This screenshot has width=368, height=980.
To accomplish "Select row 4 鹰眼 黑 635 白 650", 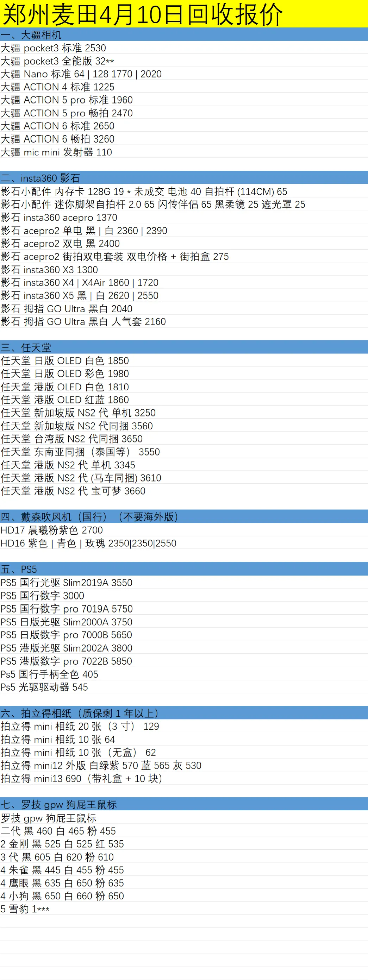I will pyautogui.click(x=184, y=883).
